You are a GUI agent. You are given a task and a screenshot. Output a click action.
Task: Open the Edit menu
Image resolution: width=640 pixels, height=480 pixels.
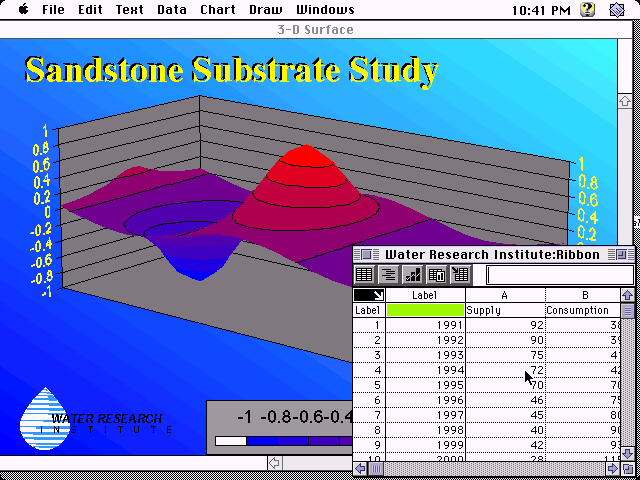click(90, 9)
